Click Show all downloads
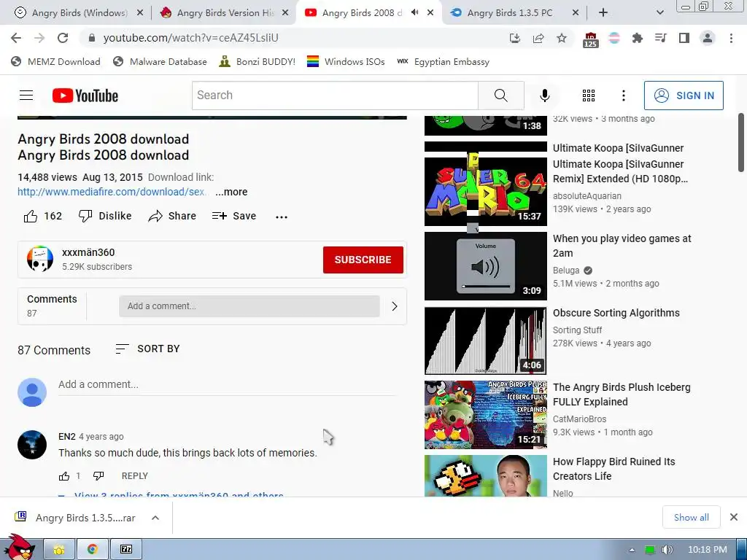This screenshot has width=747, height=560. [x=692, y=517]
